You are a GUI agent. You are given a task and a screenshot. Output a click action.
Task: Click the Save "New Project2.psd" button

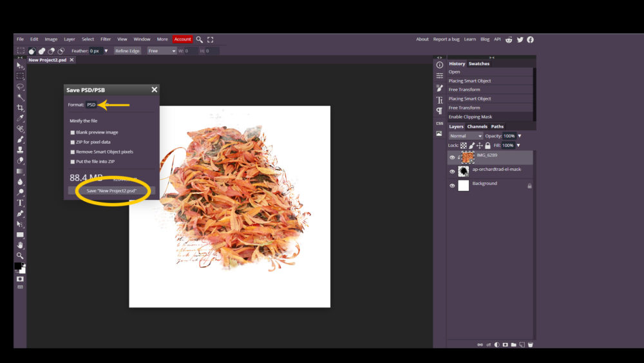coord(111,191)
